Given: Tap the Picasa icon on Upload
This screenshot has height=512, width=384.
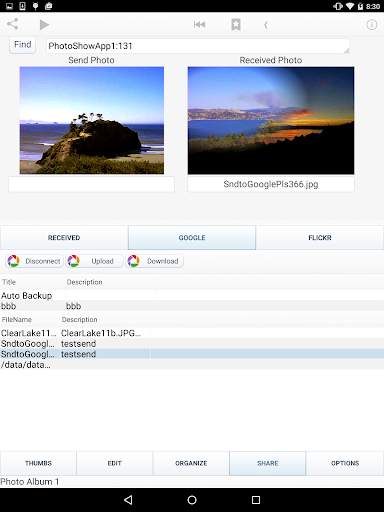Looking at the screenshot, I should (73, 261).
